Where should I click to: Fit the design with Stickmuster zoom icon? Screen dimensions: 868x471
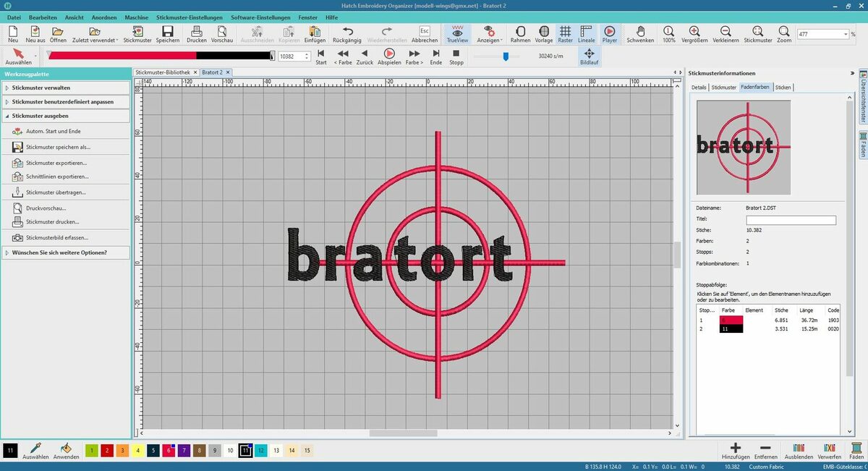pyautogui.click(x=758, y=35)
